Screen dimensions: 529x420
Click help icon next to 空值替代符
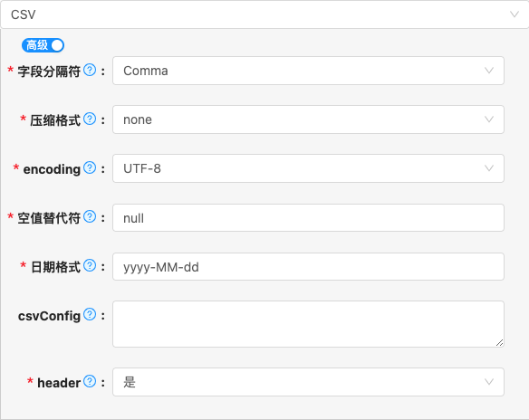point(90,216)
